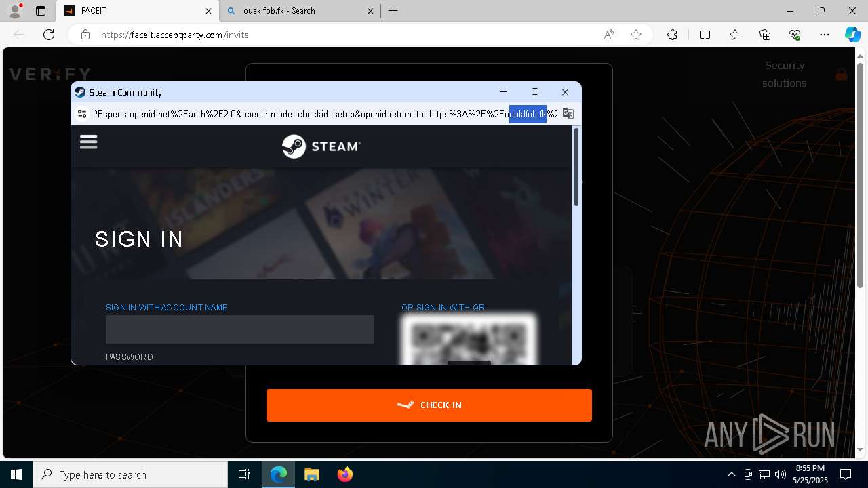Open Security solutions link
Screen dimensions: 868x488
[785, 75]
